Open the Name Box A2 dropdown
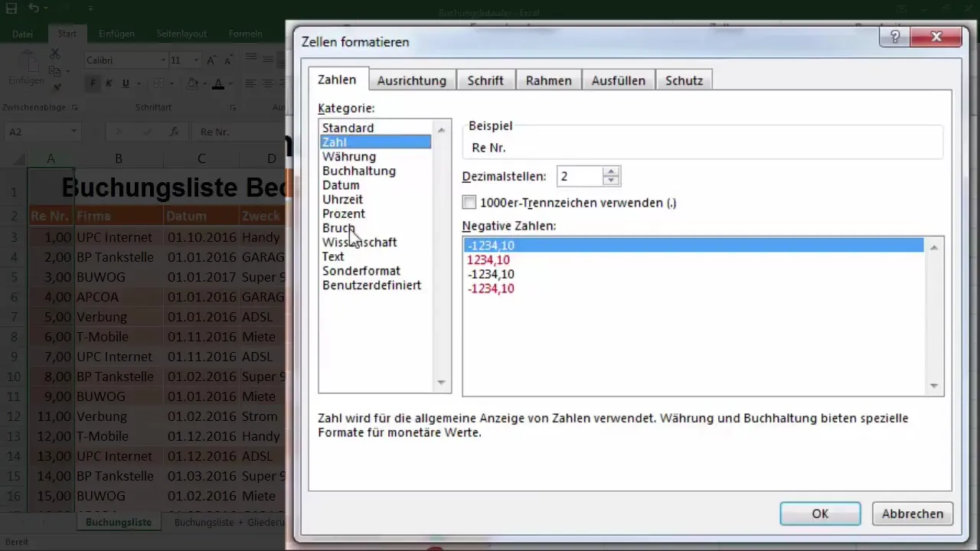 pos(73,132)
